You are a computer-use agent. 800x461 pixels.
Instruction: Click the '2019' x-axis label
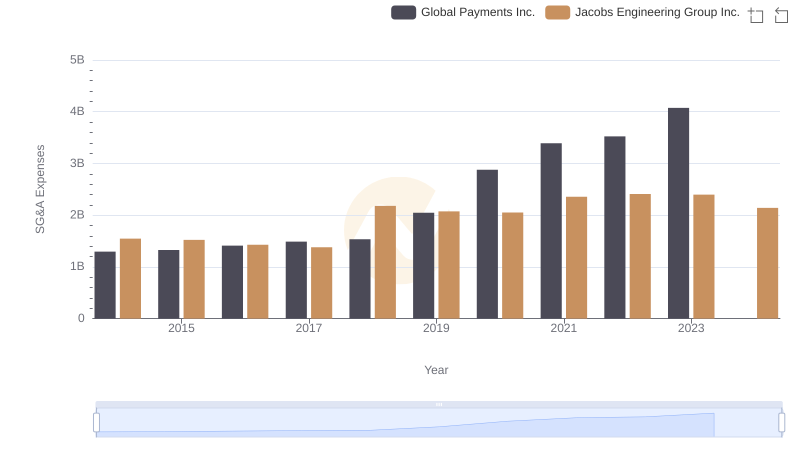[436, 328]
